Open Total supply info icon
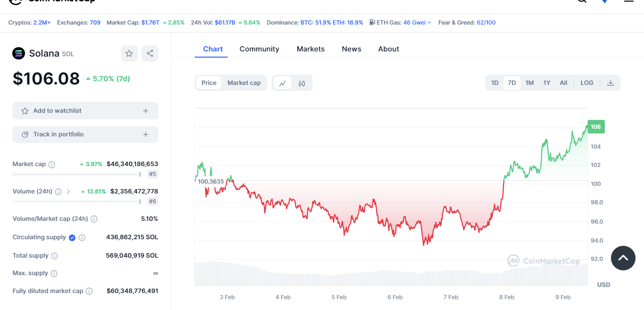This screenshot has height=310, width=644. [54, 256]
